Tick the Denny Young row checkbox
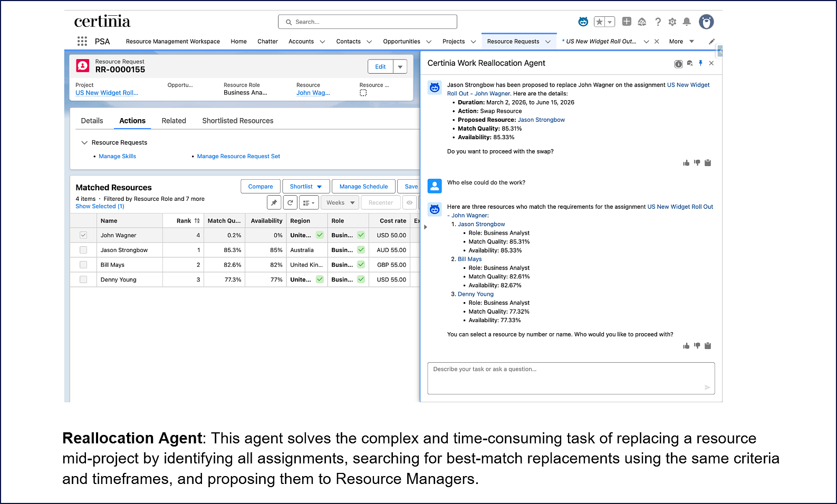This screenshot has height=504, width=837. tap(83, 279)
